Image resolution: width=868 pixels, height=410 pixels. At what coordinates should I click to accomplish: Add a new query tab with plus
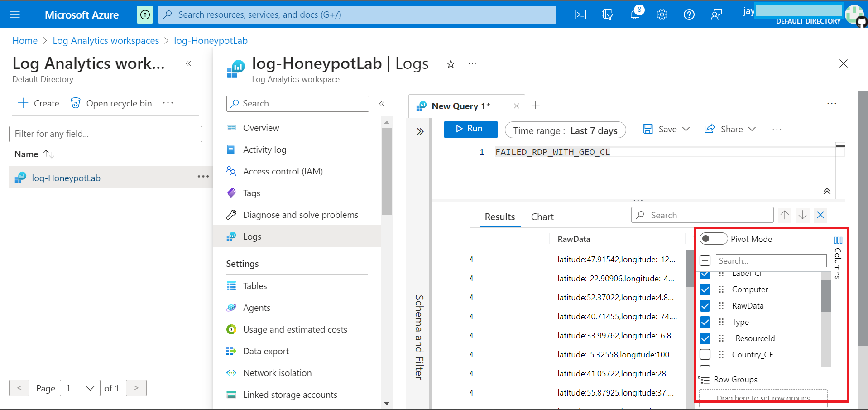[x=536, y=105]
